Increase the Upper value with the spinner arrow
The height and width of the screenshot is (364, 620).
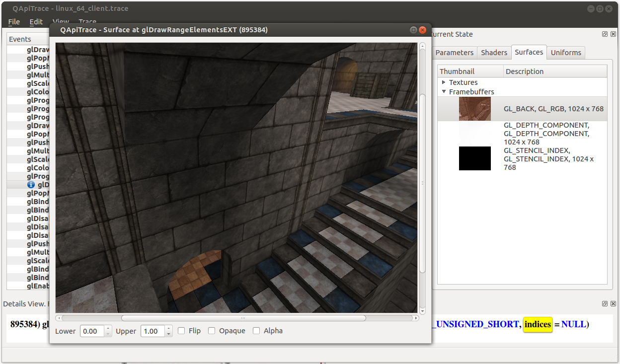point(169,328)
